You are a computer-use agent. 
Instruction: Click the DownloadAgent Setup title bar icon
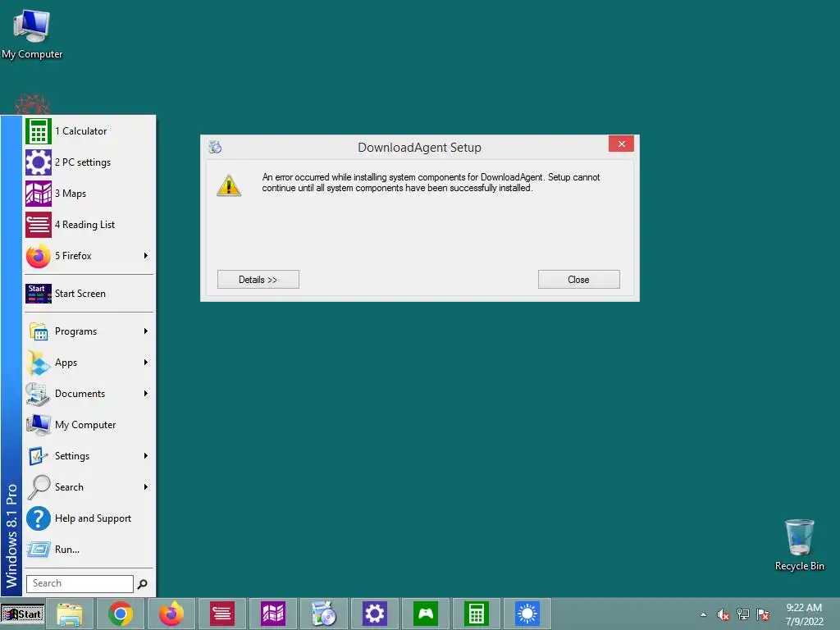coord(216,147)
